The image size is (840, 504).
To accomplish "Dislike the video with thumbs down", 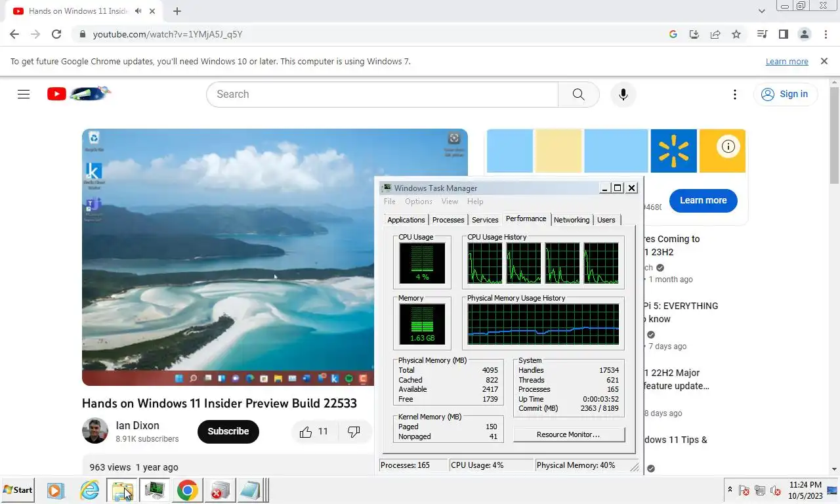I will click(354, 431).
